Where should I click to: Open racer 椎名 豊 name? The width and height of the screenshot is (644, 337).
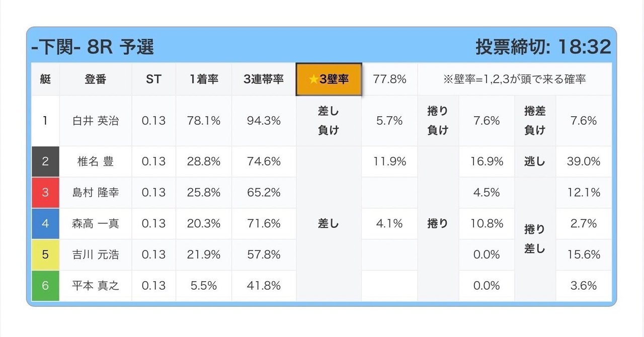pos(96,161)
